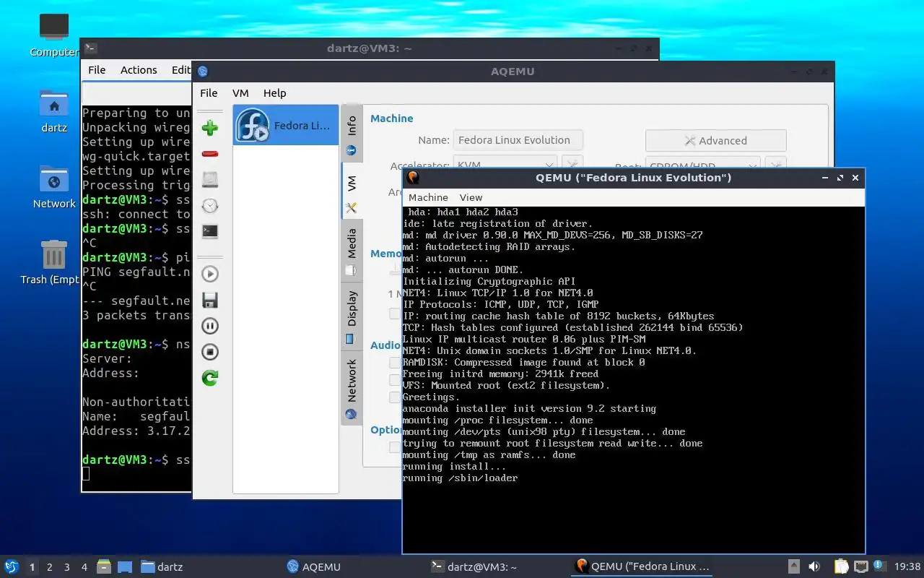Open the Computer desktop icon
924x578 pixels.
(x=54, y=35)
